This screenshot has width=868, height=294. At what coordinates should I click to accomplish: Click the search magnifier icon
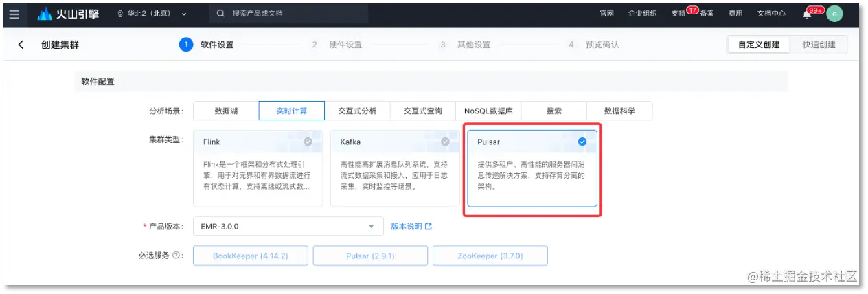(x=220, y=13)
